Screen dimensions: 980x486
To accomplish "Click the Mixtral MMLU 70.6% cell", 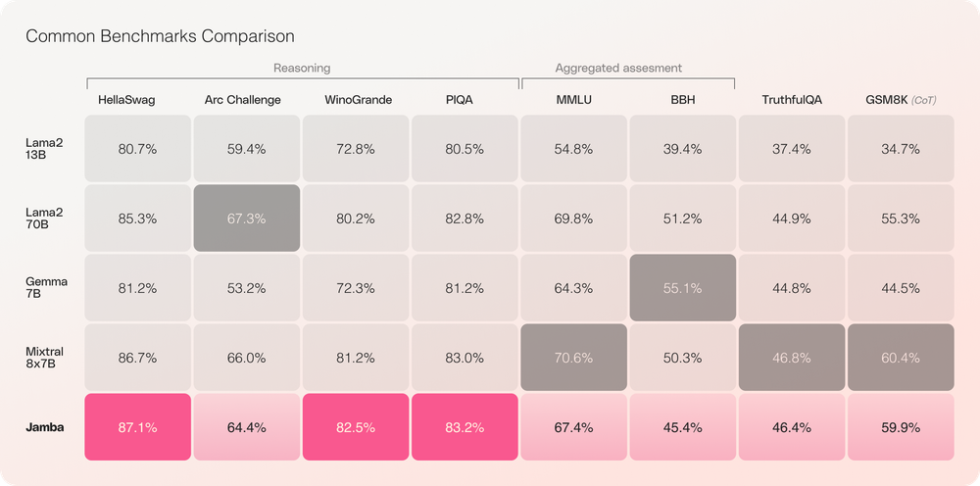I will point(573,358).
